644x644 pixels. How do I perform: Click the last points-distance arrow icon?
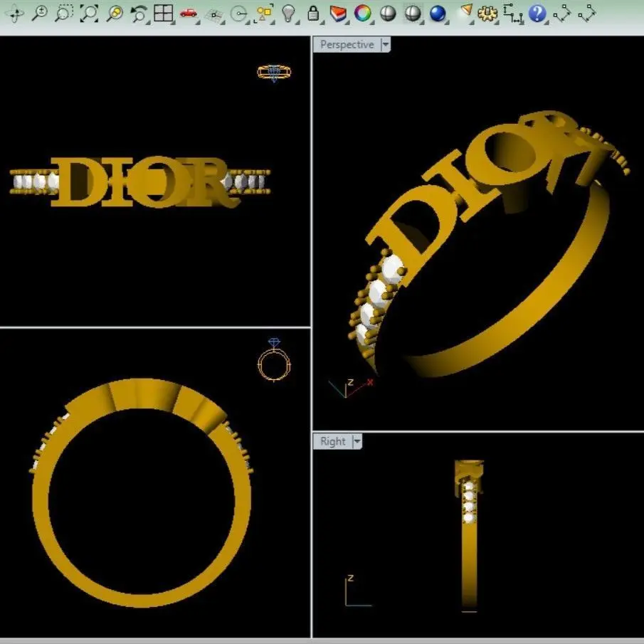(587, 14)
